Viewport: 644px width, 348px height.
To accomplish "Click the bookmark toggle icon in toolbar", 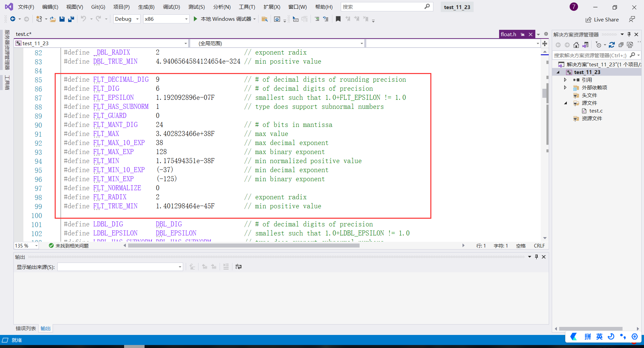I will tap(338, 19).
